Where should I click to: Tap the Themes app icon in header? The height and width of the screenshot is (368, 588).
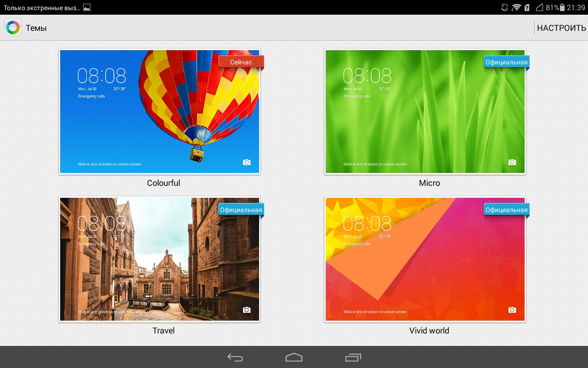point(13,28)
